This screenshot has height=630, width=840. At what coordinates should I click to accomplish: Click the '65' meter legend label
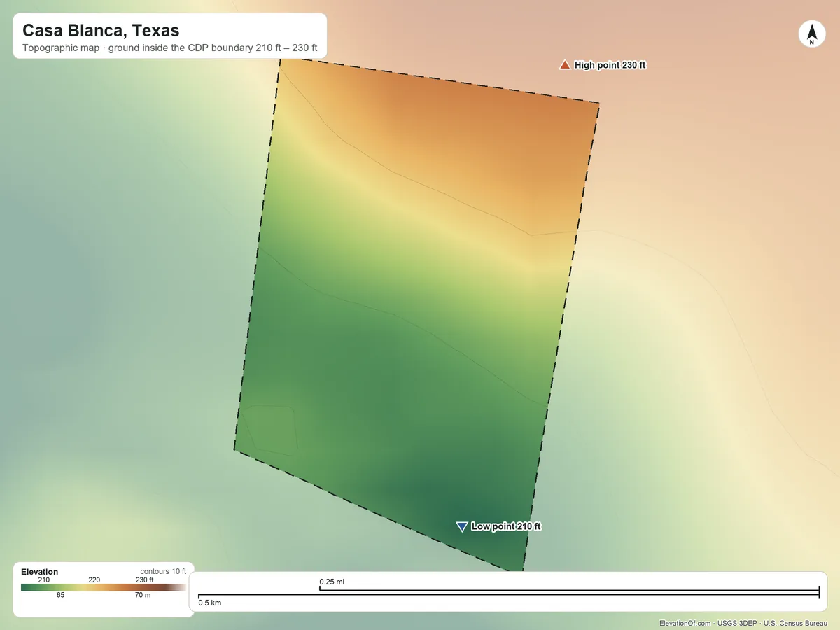[x=61, y=595]
